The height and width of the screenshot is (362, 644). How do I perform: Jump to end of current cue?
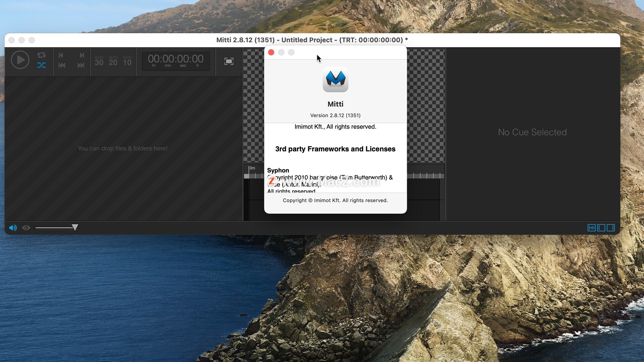tap(82, 55)
